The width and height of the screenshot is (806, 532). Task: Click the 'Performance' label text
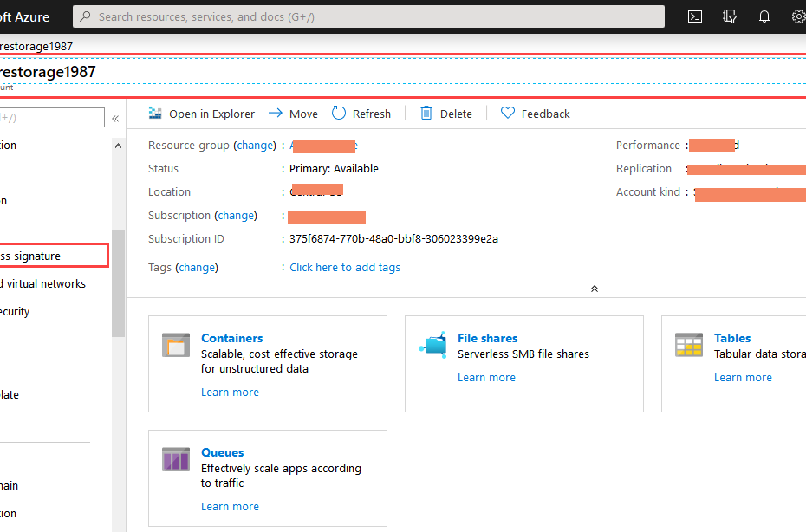tap(647, 146)
